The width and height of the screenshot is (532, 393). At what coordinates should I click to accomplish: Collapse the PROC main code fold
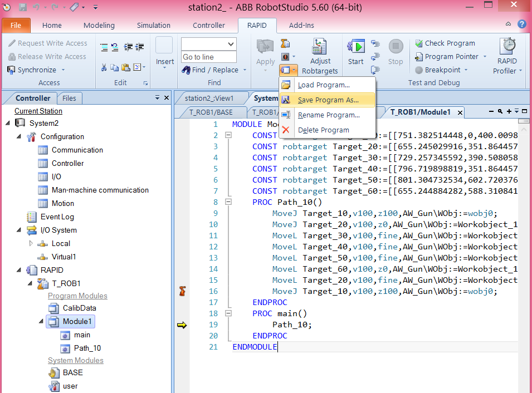[x=227, y=313]
